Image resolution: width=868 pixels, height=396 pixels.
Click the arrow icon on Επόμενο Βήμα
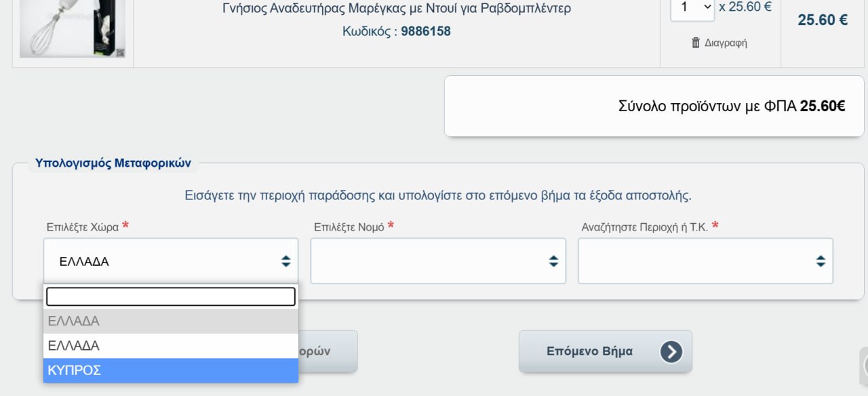pos(671,351)
